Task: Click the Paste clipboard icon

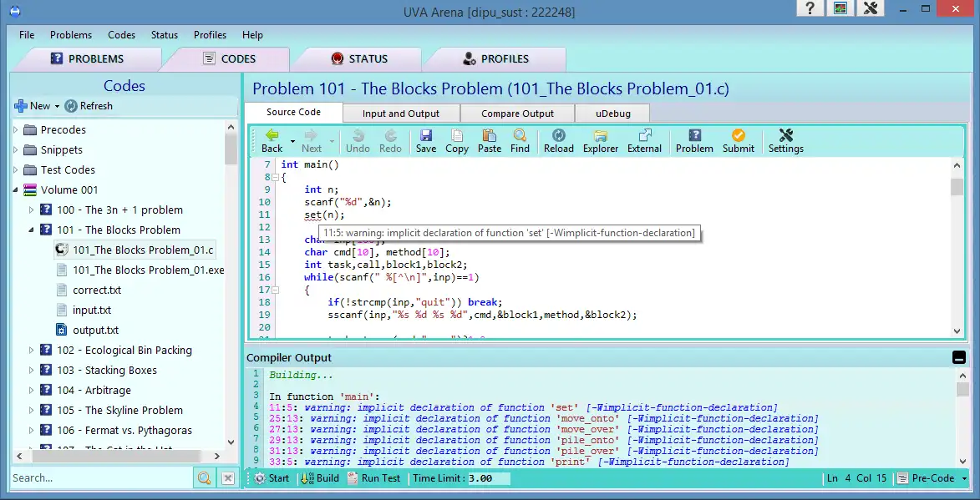Action: coord(490,135)
